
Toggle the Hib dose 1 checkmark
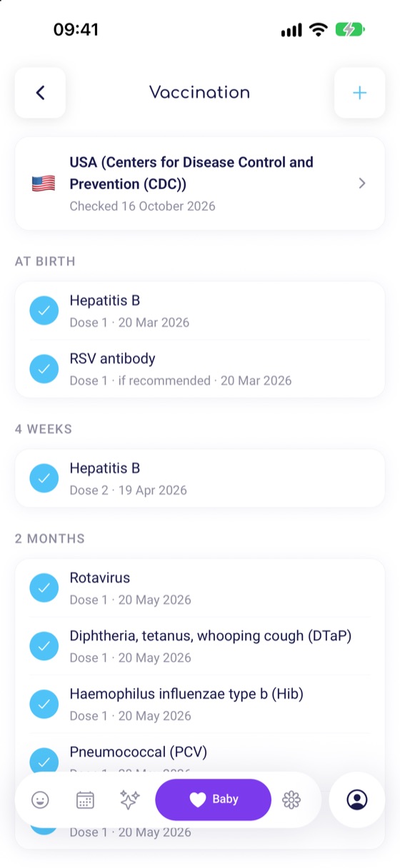point(44,704)
